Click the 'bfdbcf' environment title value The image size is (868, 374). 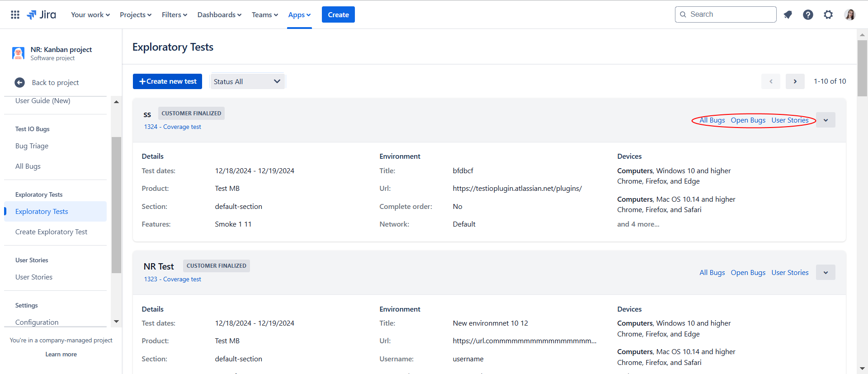(x=463, y=171)
